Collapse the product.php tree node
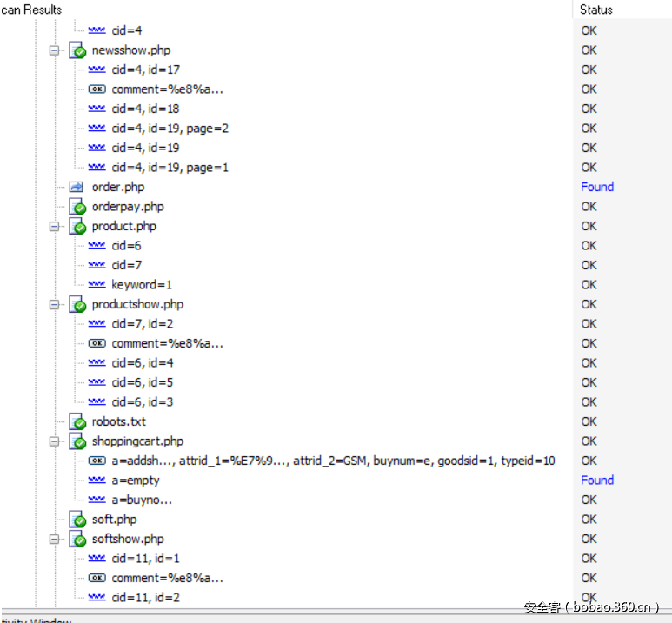The width and height of the screenshot is (672, 623). pyautogui.click(x=55, y=227)
